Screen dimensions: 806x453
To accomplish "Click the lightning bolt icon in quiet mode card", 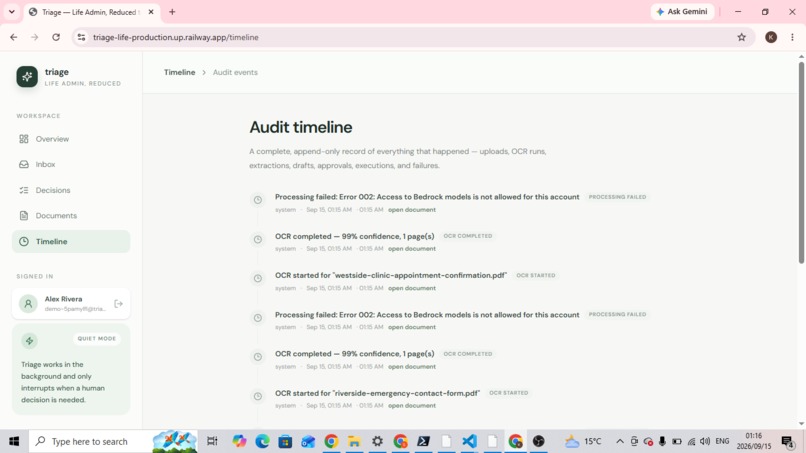I will coord(29,341).
